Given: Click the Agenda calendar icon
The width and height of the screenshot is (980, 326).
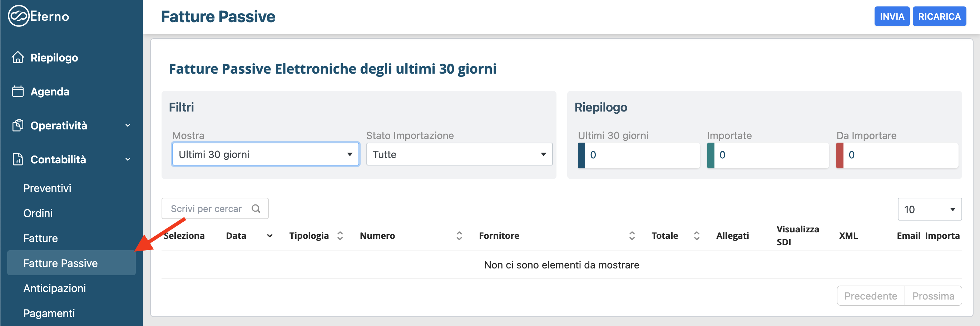Looking at the screenshot, I should tap(18, 92).
